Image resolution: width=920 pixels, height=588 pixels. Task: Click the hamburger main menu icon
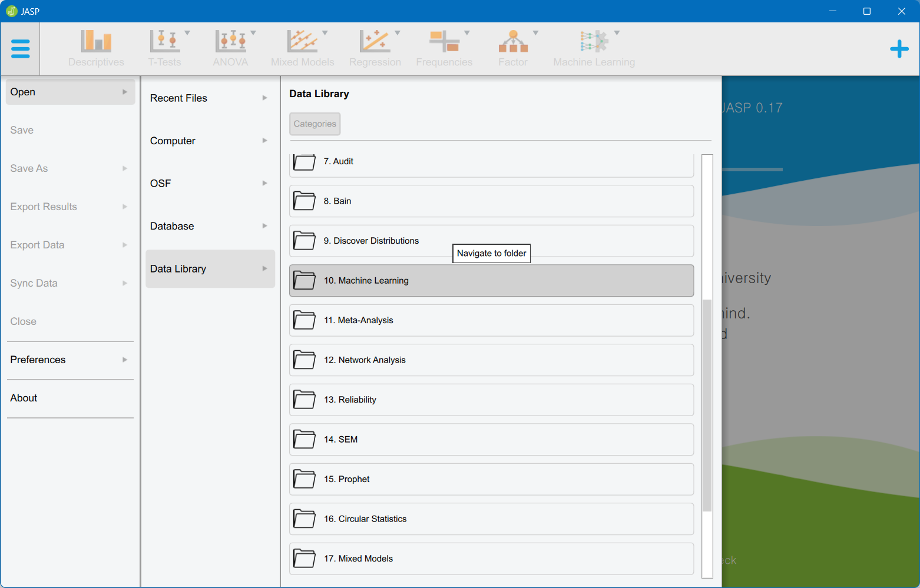20,49
